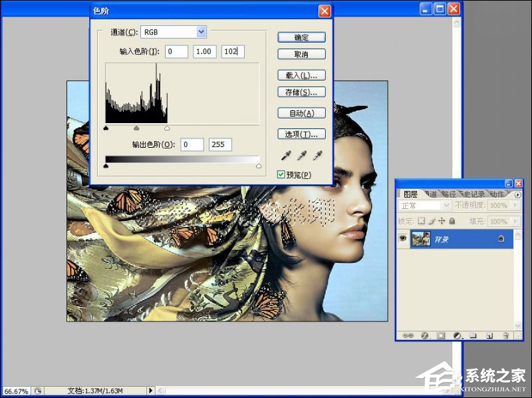Image resolution: width=532 pixels, height=398 pixels.
Task: Click the add layer style icon
Action: [x=424, y=335]
